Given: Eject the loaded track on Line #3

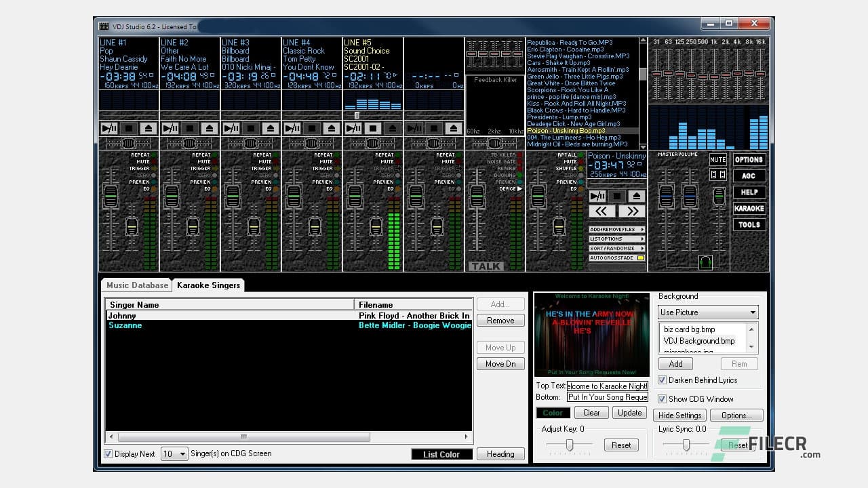Looking at the screenshot, I should tap(270, 127).
